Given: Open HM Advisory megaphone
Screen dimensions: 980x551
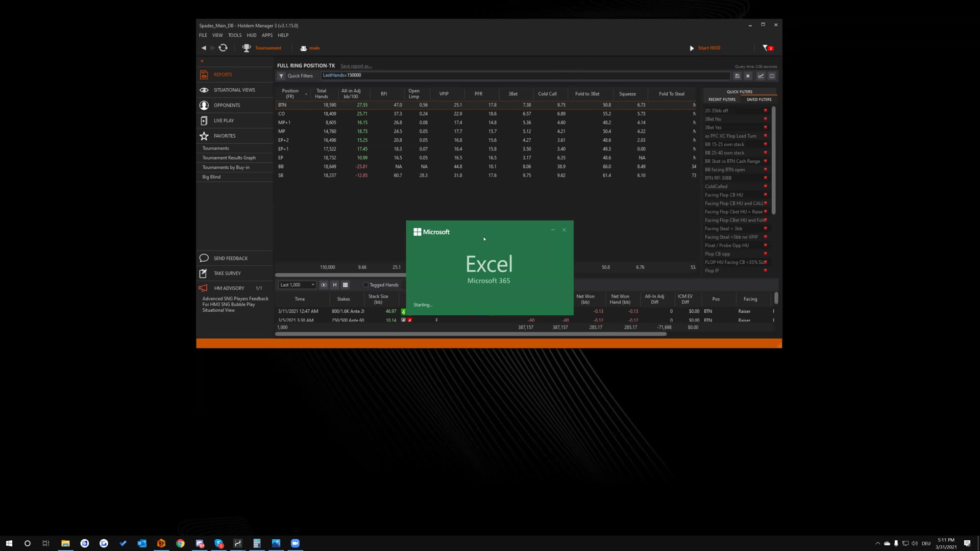Looking at the screenshot, I should tap(203, 288).
